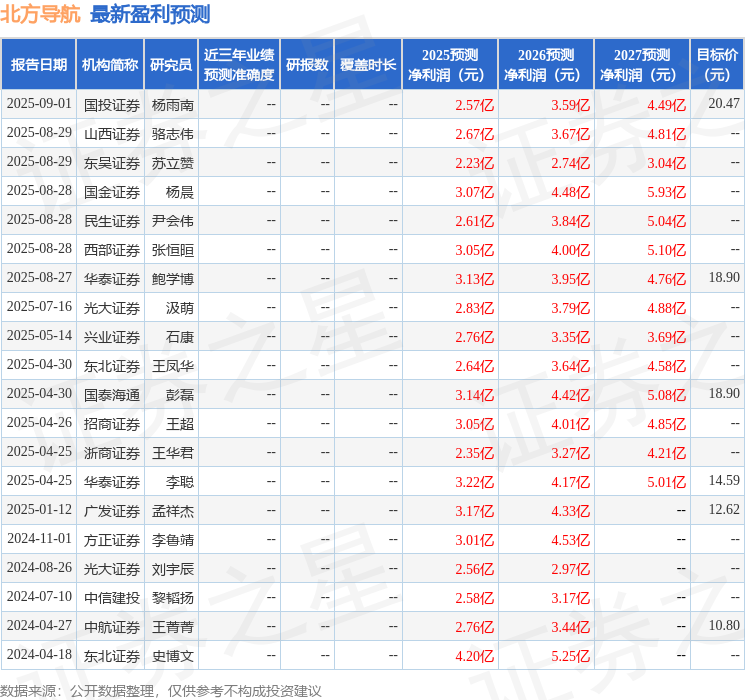Click the 覆盖时长 column header

(x=368, y=65)
